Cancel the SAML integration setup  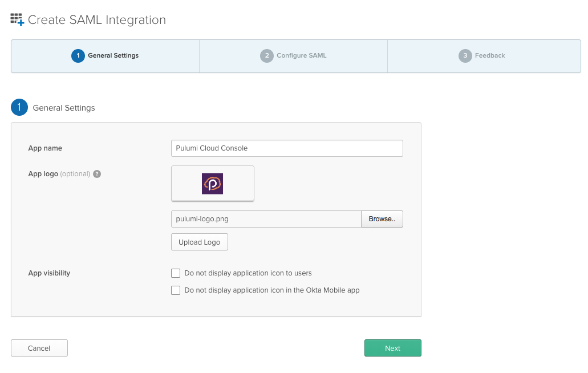pos(39,348)
